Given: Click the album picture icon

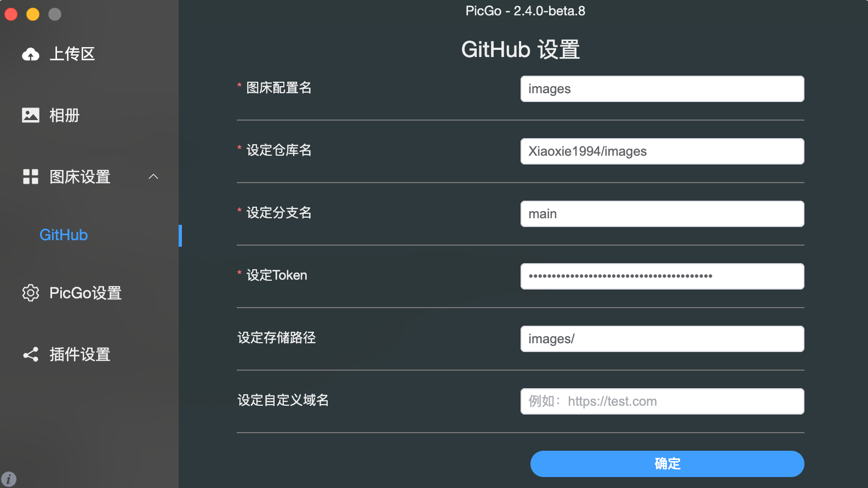Looking at the screenshot, I should click(x=31, y=115).
